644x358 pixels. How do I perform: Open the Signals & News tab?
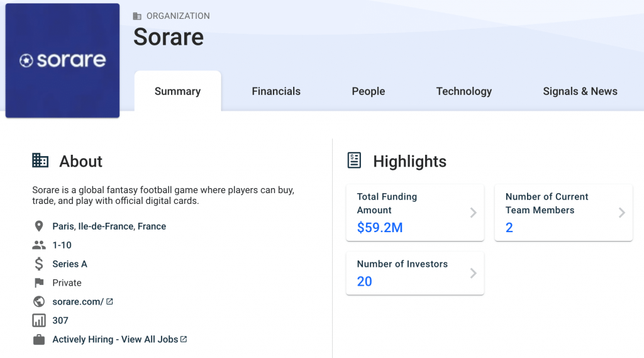pos(580,91)
